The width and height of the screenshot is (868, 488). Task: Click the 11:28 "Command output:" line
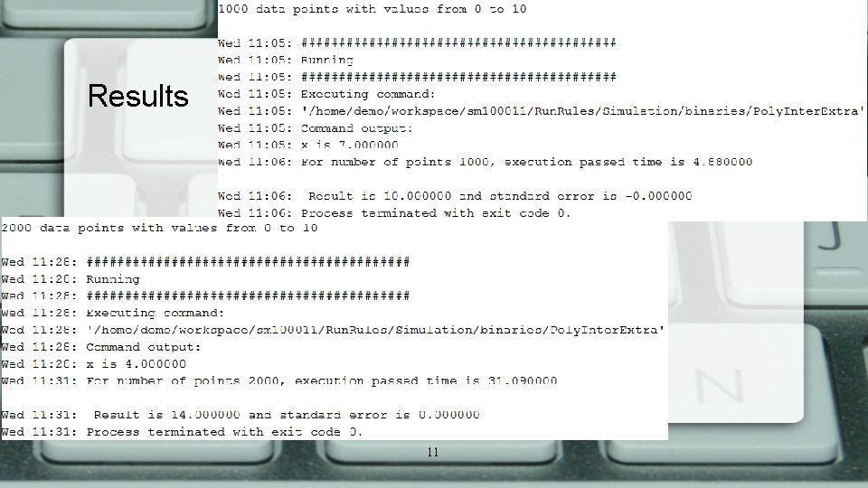pos(101,347)
